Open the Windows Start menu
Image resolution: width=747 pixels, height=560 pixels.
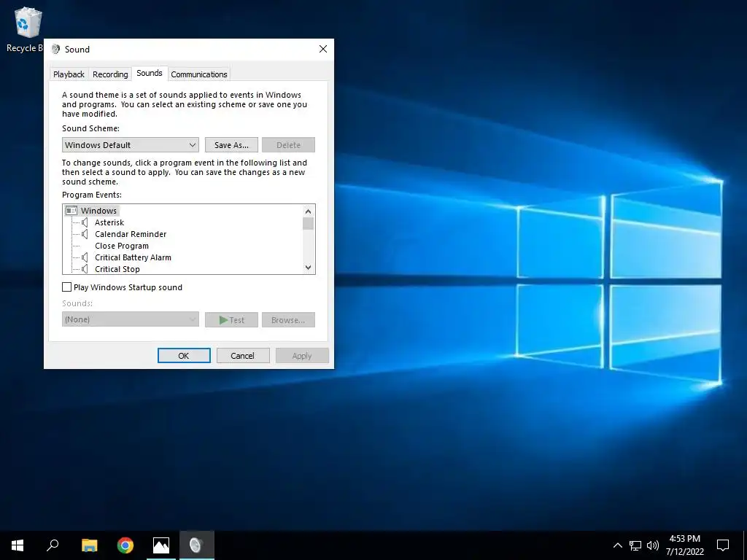click(x=18, y=545)
